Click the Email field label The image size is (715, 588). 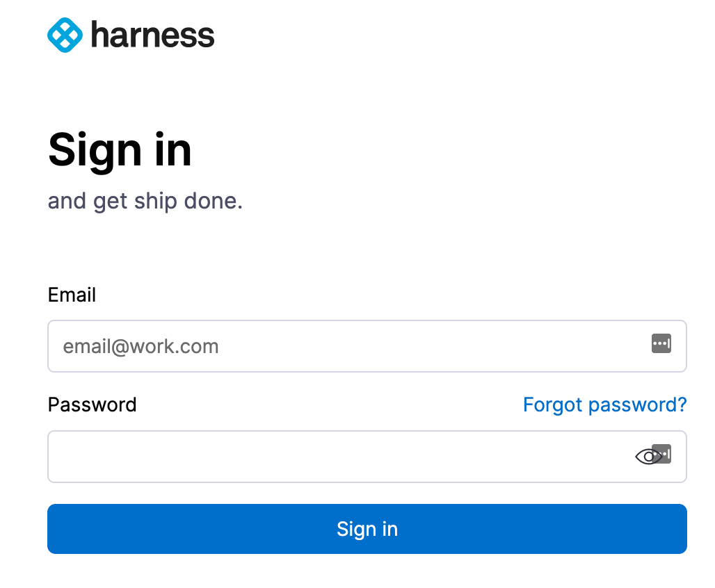tap(72, 295)
